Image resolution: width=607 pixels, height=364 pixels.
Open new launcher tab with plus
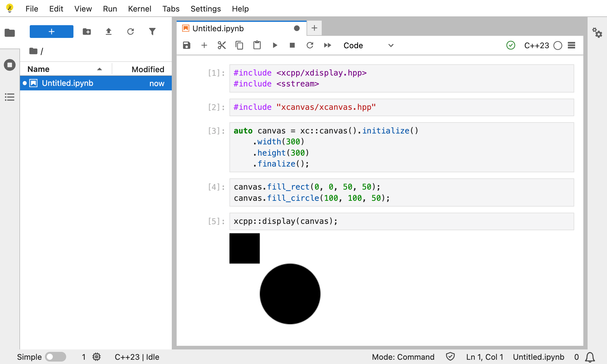(x=314, y=28)
